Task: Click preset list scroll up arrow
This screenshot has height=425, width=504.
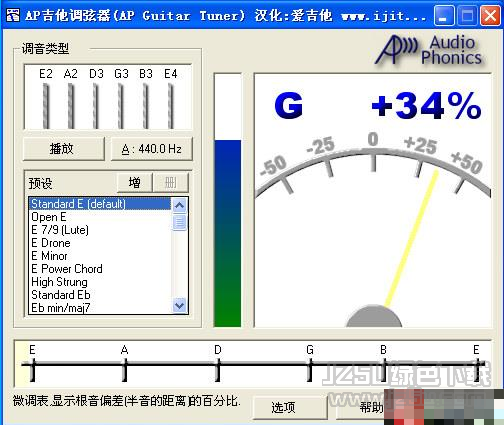Action: coord(180,205)
